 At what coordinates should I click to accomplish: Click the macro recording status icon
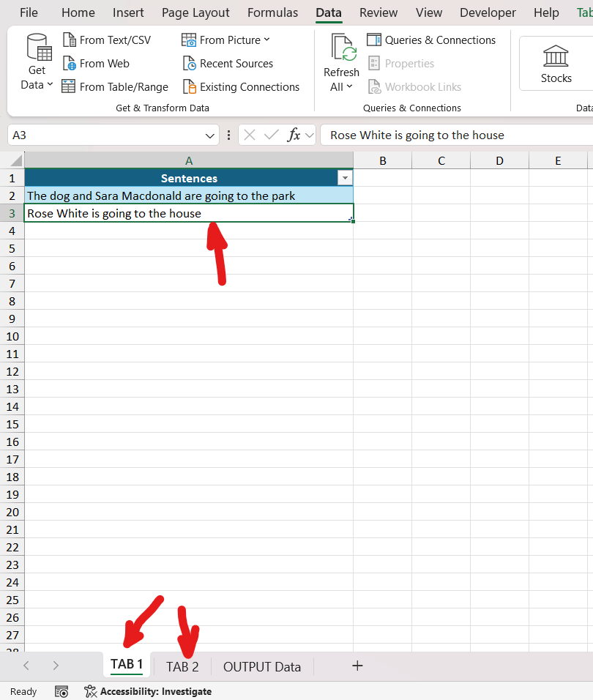click(61, 691)
